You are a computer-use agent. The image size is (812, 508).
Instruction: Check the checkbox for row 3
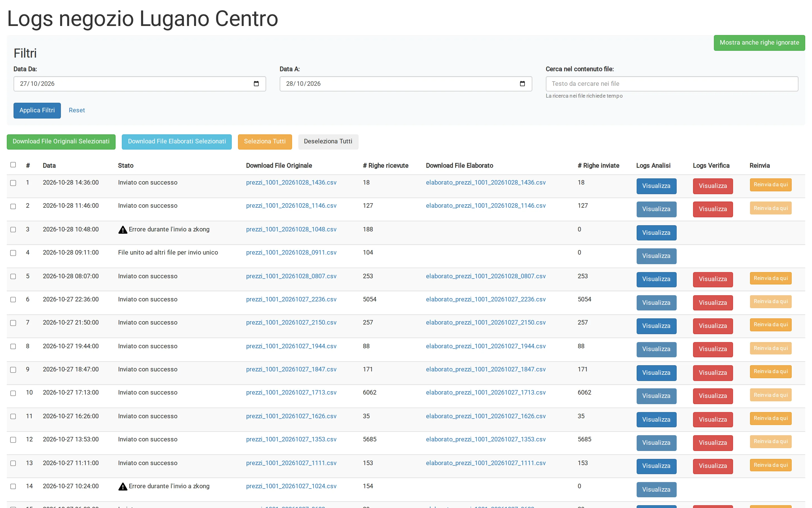13,229
